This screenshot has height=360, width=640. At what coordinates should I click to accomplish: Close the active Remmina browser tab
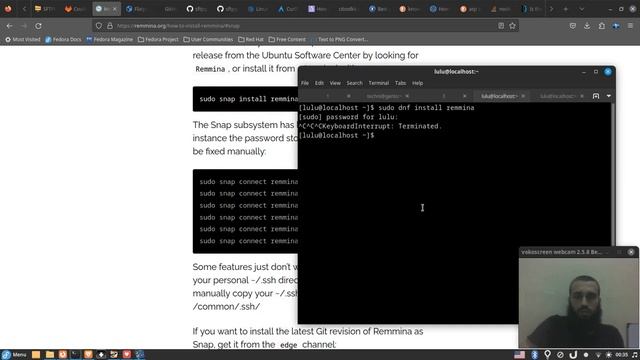click(115, 9)
